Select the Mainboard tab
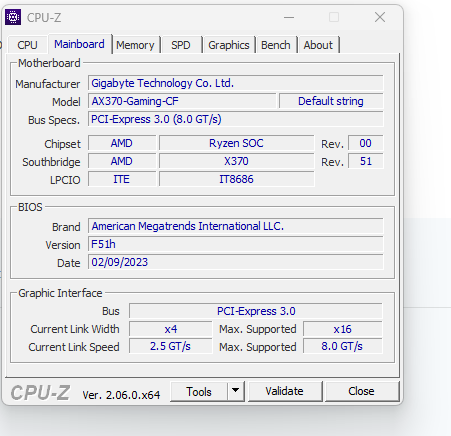Viewport: 451px width, 436px height. click(79, 44)
